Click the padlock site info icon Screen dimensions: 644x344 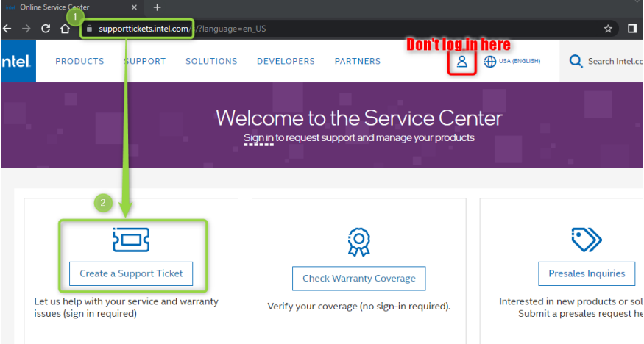pyautogui.click(x=89, y=29)
